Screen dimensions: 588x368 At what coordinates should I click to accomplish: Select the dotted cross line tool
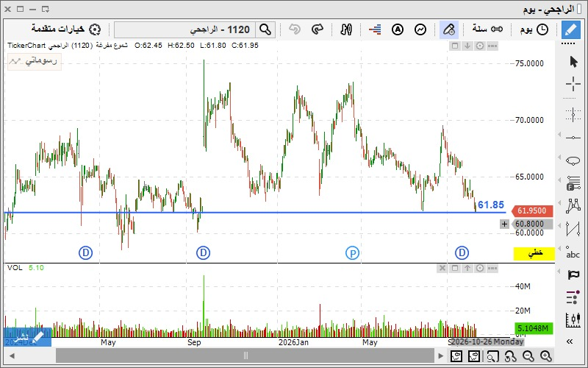573,115
